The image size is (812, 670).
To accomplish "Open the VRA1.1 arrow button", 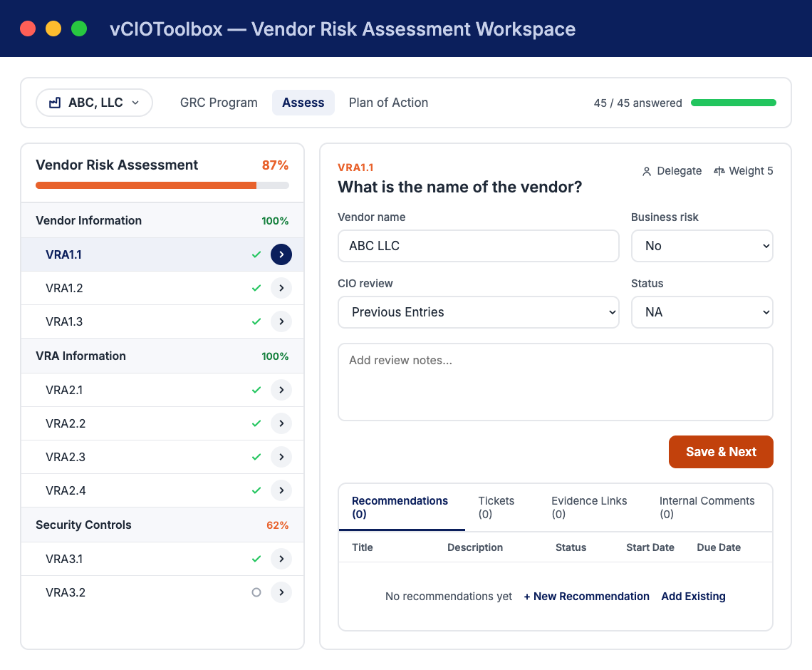I will 281,254.
